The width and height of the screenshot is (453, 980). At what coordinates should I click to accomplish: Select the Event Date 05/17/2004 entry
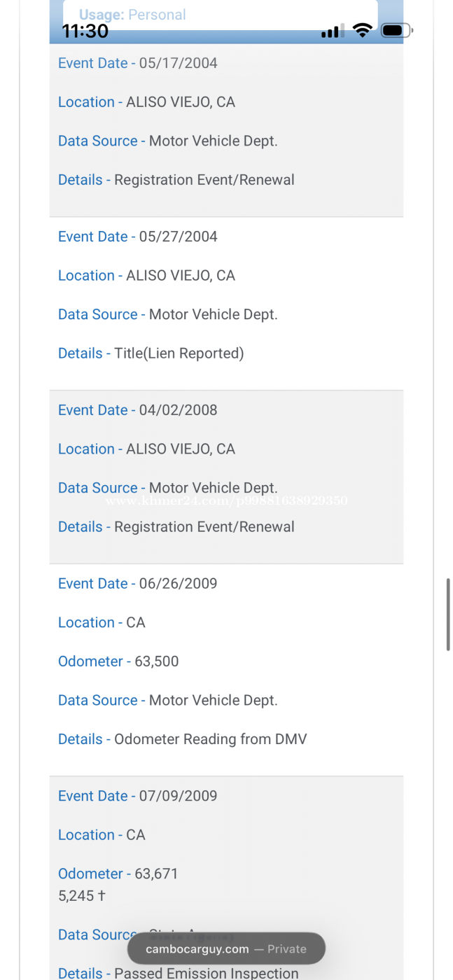(137, 63)
